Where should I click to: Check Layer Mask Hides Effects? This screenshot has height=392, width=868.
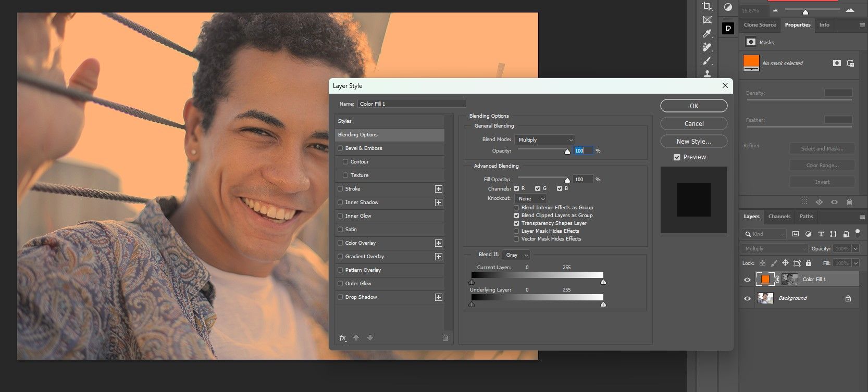(x=516, y=231)
